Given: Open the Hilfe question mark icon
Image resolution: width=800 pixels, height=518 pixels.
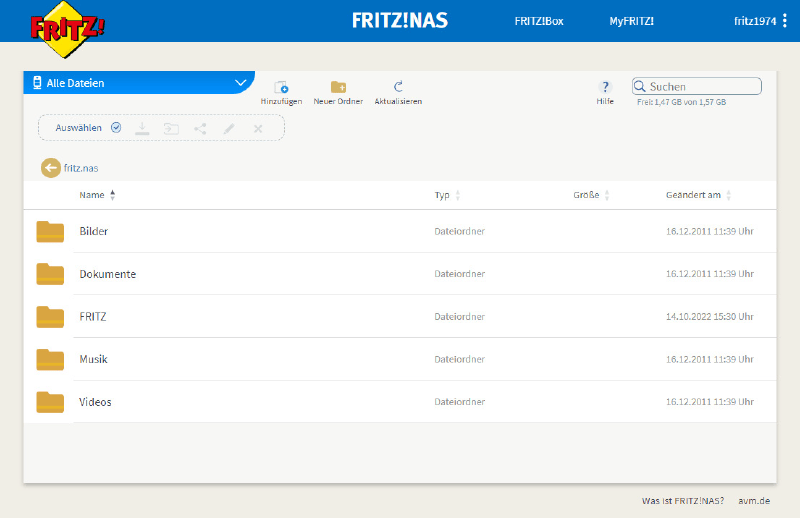Looking at the screenshot, I should pos(605,87).
